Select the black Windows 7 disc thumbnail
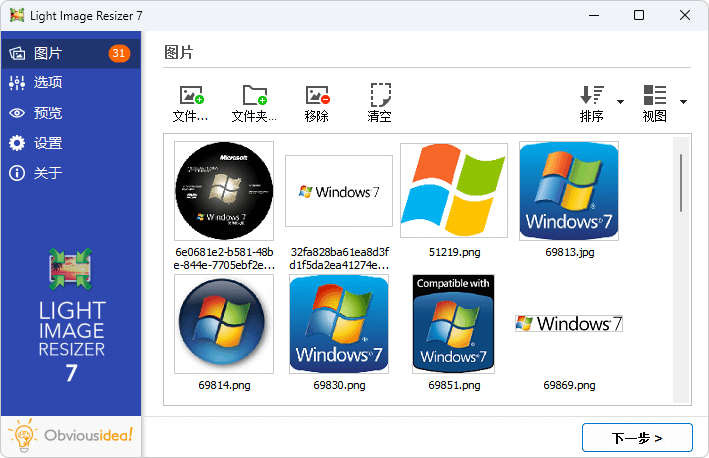The height and width of the screenshot is (458, 709). (224, 191)
